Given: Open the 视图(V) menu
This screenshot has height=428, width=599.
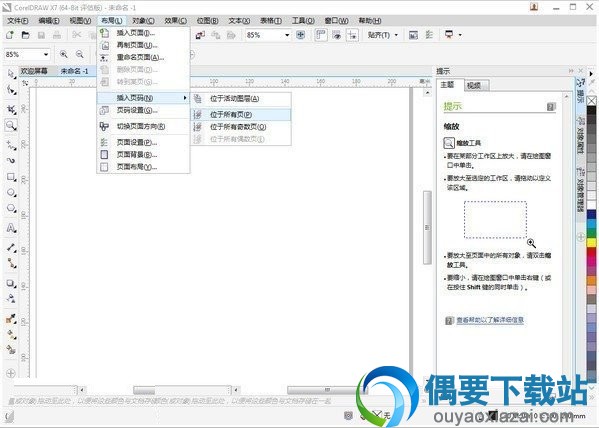Looking at the screenshot, I should point(80,21).
